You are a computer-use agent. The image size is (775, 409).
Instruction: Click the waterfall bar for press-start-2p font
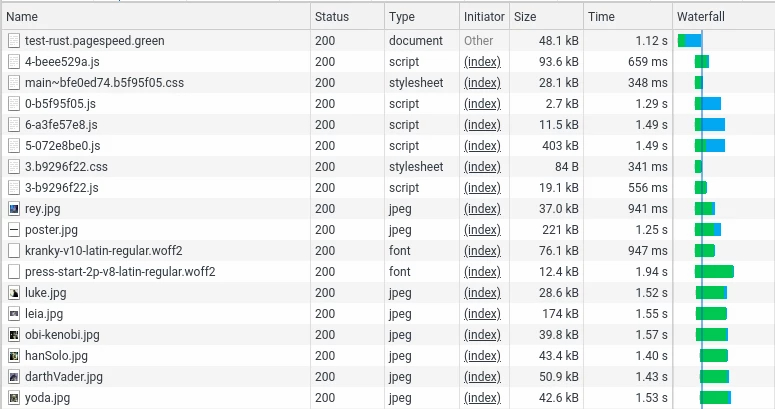coord(715,272)
